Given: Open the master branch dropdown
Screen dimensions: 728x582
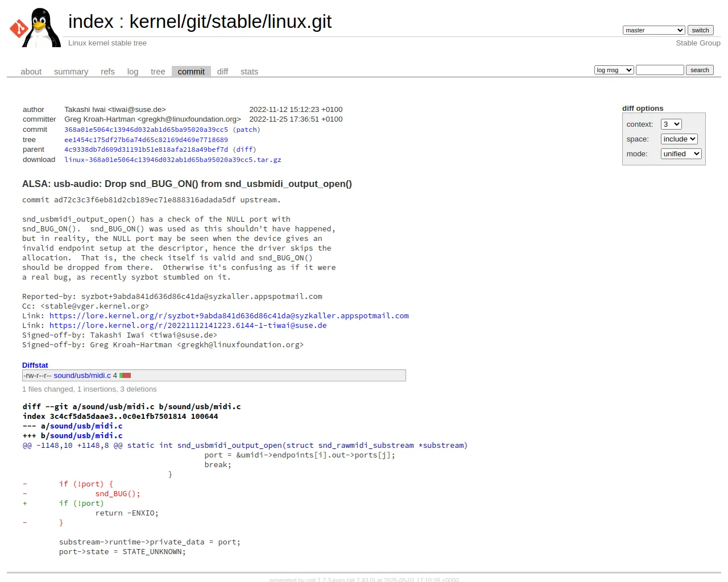Looking at the screenshot, I should coord(653,30).
